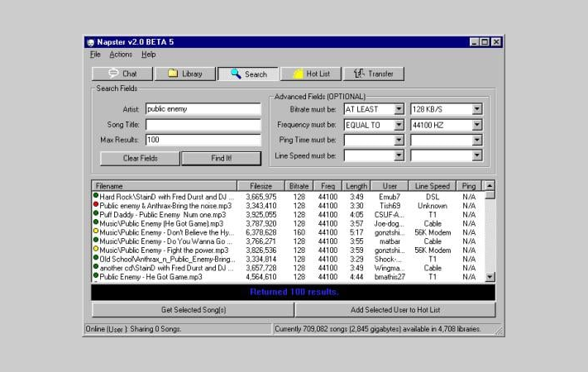Minimize the Napster window

point(475,42)
